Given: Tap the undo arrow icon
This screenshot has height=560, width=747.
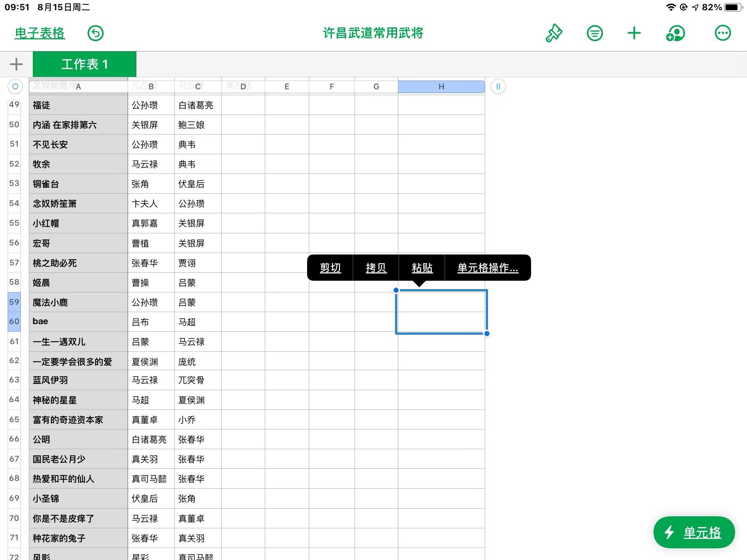Looking at the screenshot, I should [96, 33].
